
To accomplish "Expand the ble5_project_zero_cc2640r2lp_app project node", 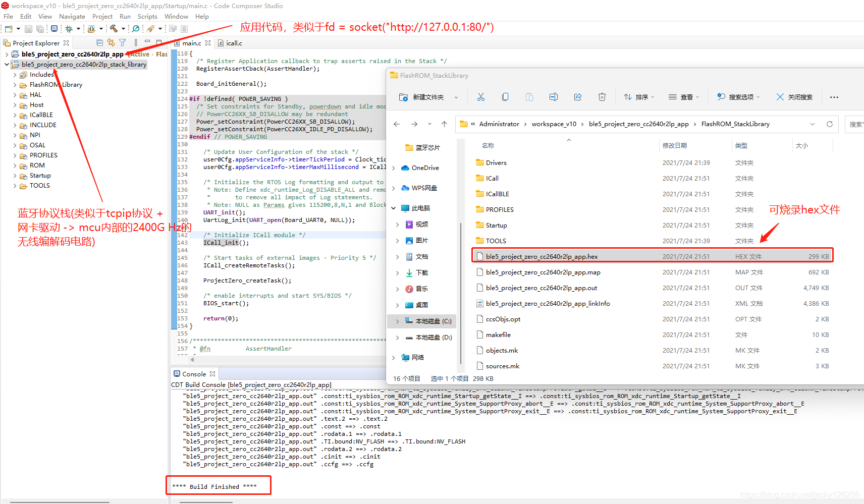I will click(x=7, y=54).
